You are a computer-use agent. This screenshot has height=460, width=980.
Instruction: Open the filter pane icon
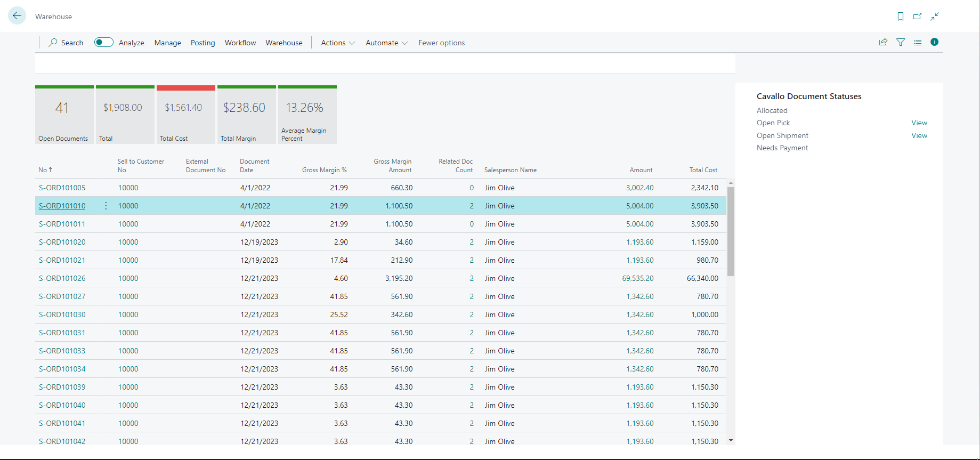(x=901, y=42)
